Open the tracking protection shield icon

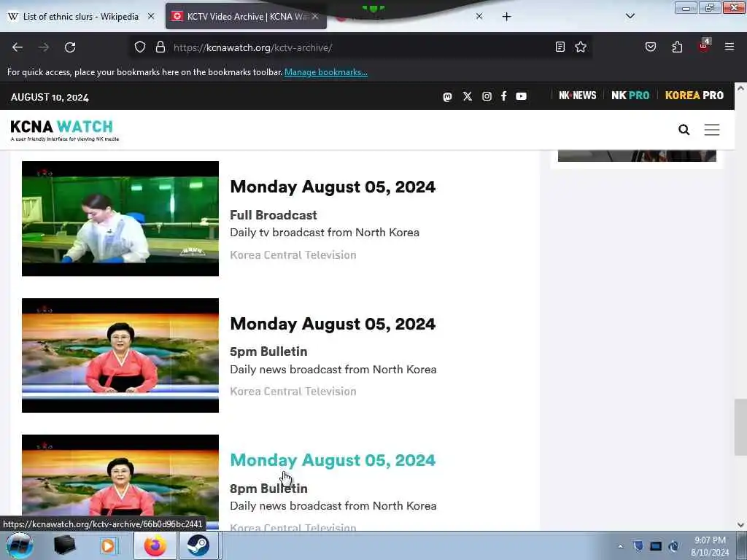pyautogui.click(x=139, y=47)
